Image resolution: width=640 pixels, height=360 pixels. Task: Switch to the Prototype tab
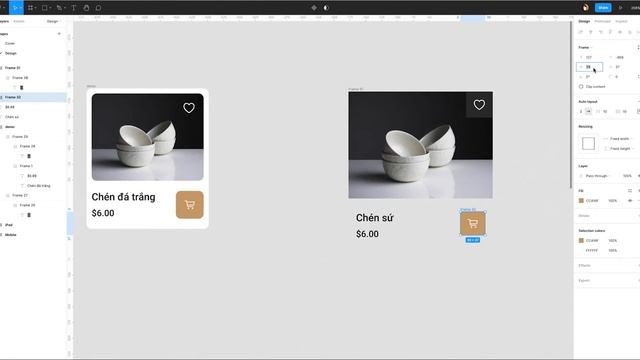click(602, 21)
